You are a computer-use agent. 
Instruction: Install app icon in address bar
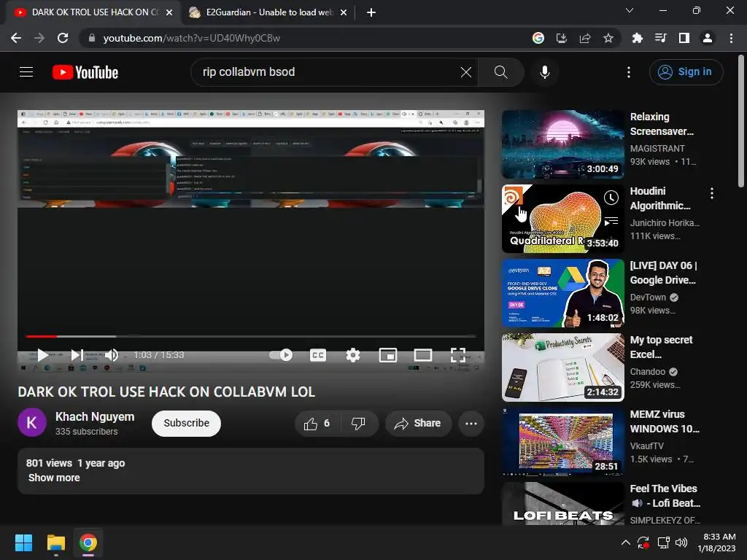pos(562,38)
